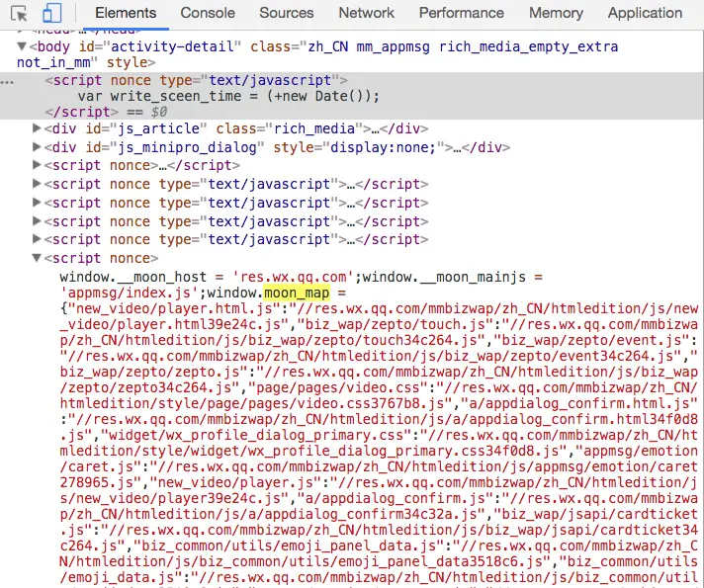Click the highlighted moon_map text
704x588 pixels.
tap(297, 294)
